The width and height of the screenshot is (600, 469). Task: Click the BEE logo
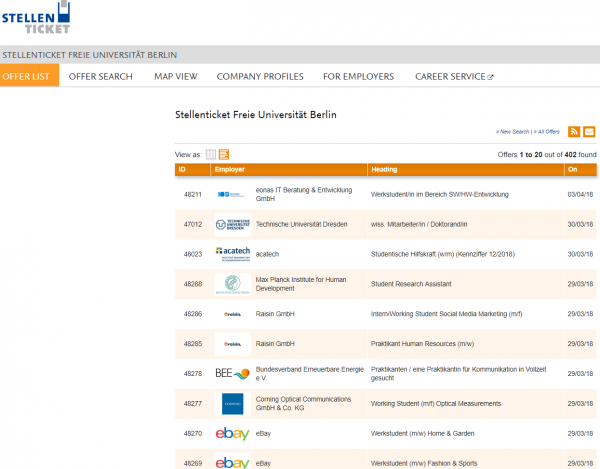[x=233, y=373]
